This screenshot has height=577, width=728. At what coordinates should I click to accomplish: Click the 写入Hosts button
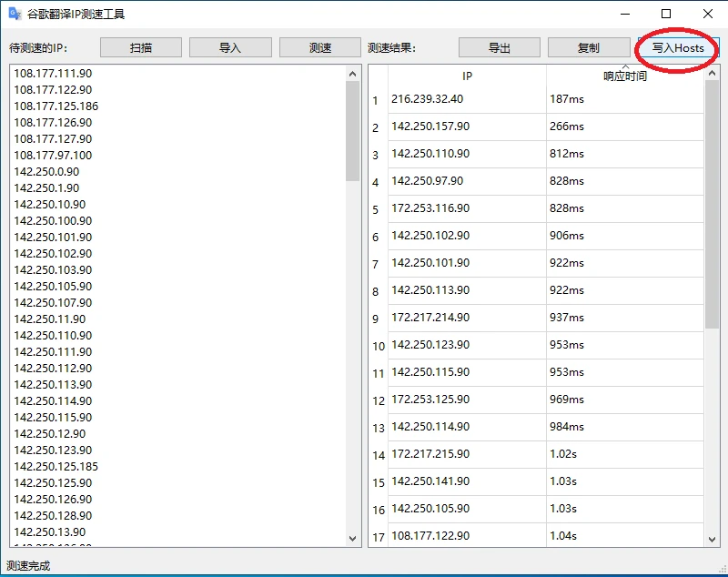(x=678, y=48)
